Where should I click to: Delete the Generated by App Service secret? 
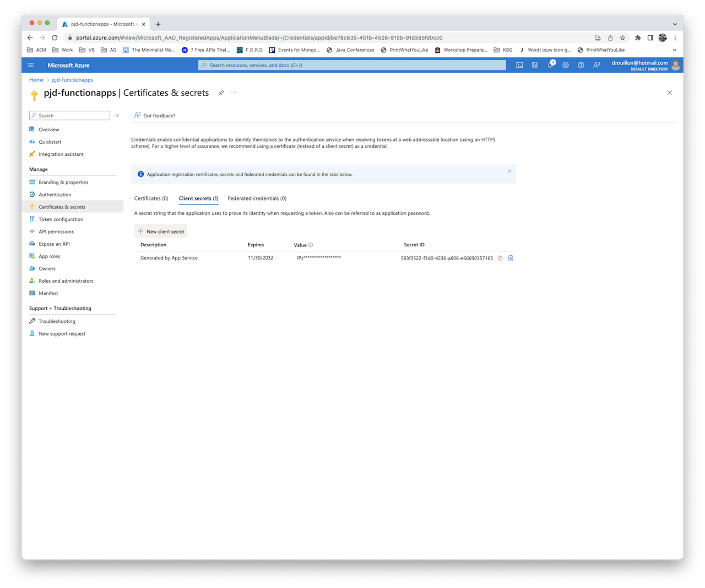pyautogui.click(x=511, y=258)
